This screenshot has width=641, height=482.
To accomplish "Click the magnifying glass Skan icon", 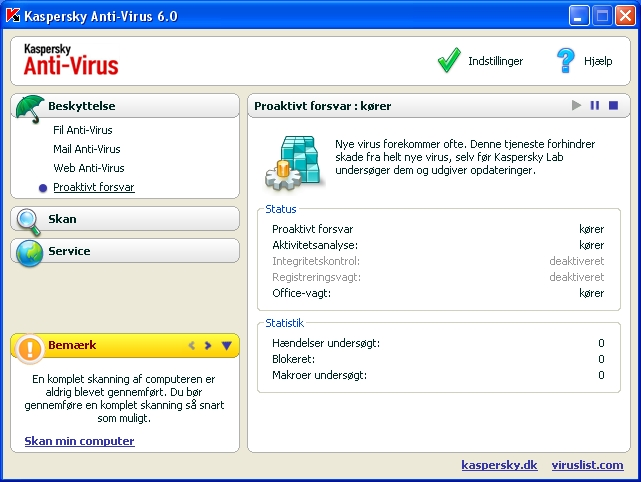I will coord(29,222).
